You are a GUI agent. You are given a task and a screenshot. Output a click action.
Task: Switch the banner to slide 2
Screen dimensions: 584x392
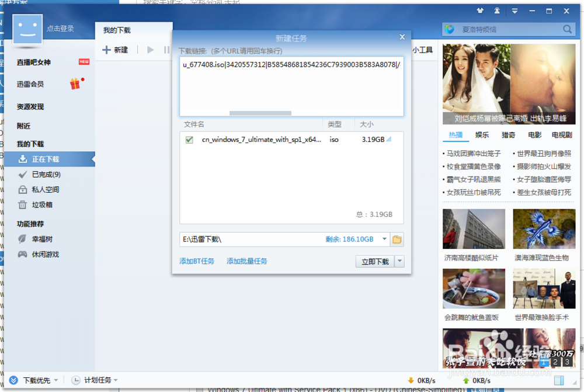click(555, 362)
